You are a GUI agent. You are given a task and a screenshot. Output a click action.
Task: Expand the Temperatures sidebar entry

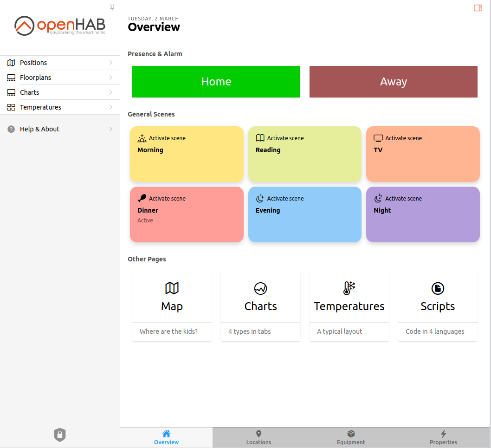pyautogui.click(x=60, y=107)
